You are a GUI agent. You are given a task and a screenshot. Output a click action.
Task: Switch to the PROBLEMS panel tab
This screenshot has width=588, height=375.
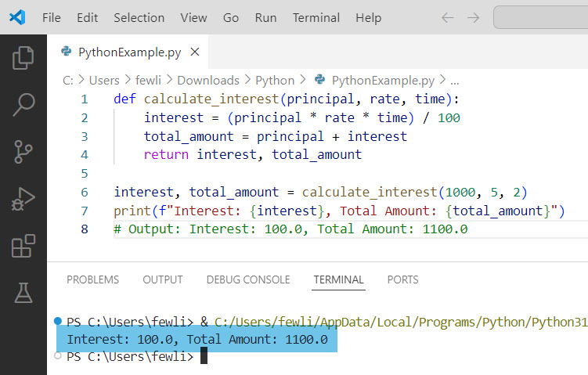click(92, 279)
